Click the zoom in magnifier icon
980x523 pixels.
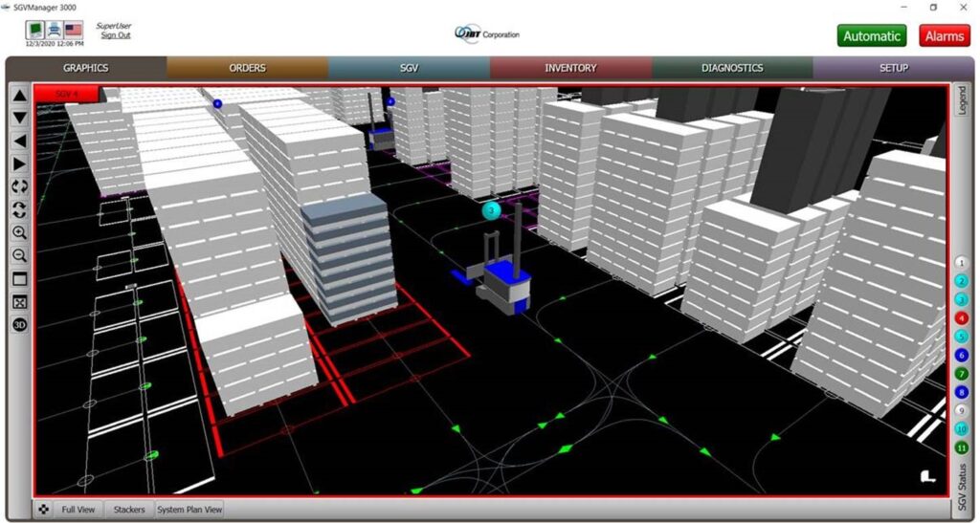(x=19, y=232)
